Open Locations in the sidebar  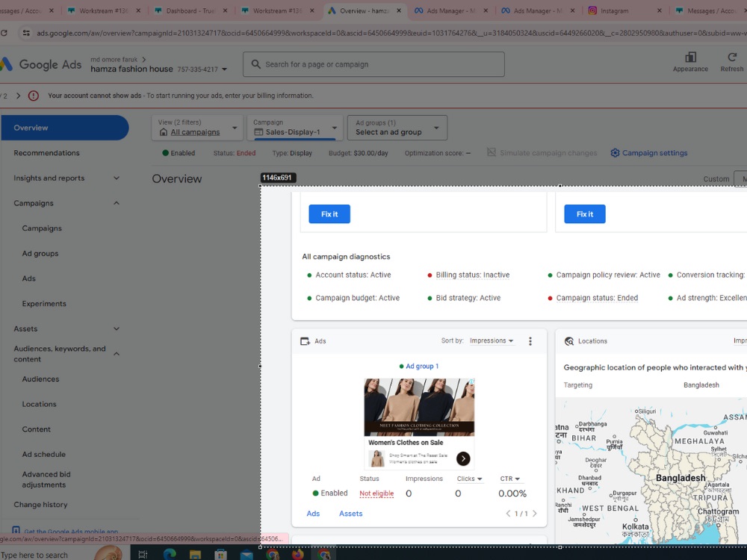click(x=39, y=404)
